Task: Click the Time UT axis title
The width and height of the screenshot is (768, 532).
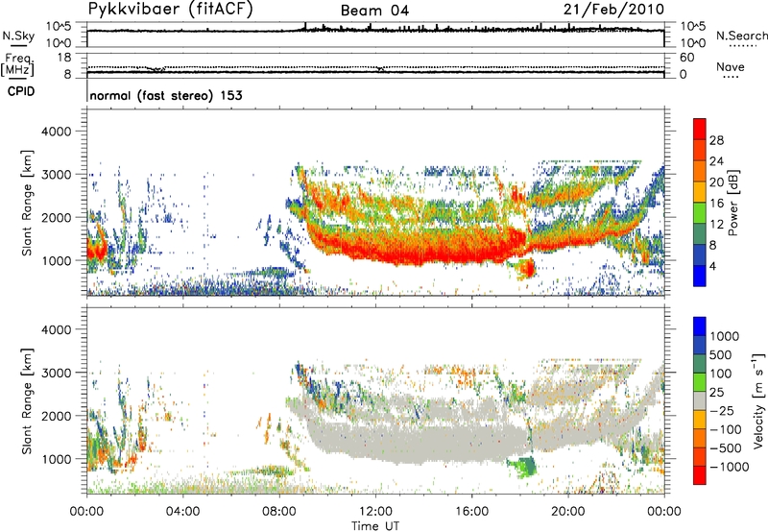Action: point(375,526)
